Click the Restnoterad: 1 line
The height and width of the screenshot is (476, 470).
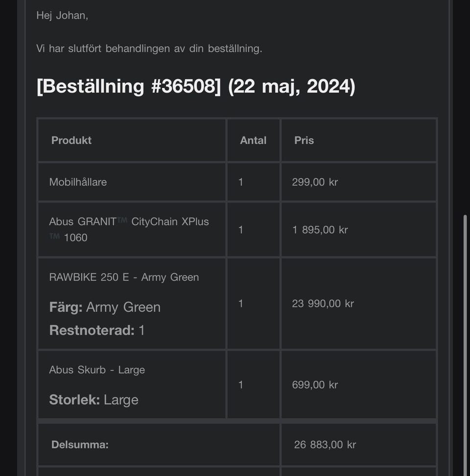(97, 330)
